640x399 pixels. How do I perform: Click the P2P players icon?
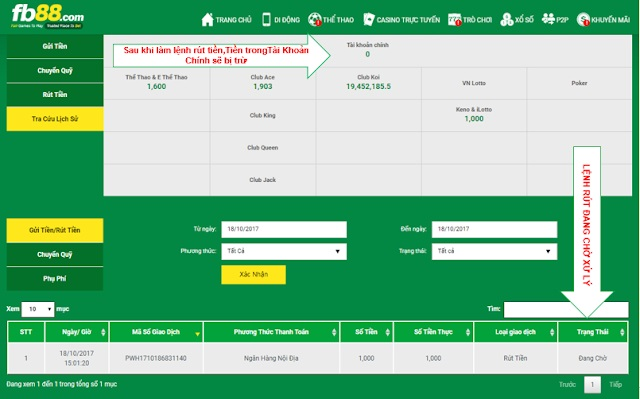coord(548,19)
